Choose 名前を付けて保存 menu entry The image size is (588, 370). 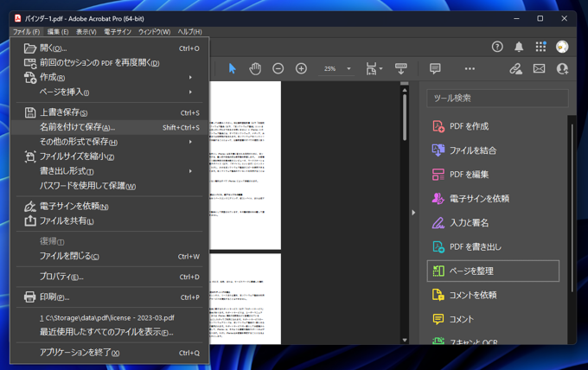(110, 127)
